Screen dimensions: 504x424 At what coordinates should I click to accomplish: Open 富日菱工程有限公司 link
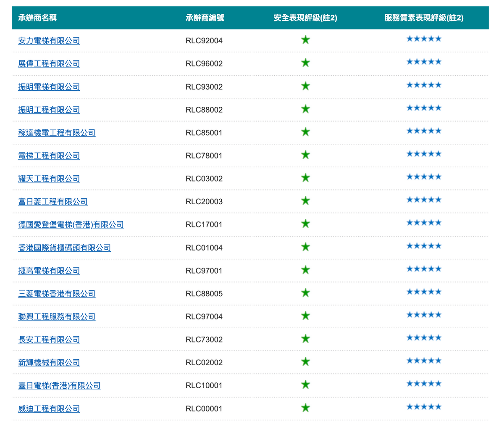coord(53,202)
